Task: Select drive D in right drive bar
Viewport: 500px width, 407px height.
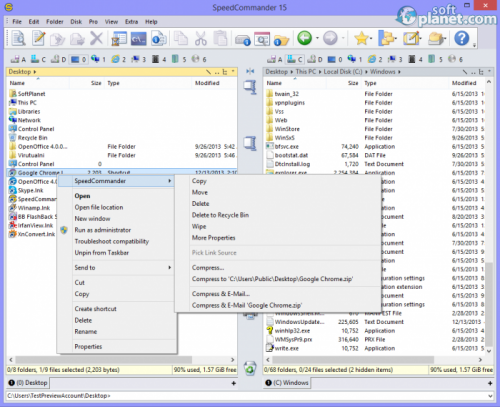Action: point(315,59)
